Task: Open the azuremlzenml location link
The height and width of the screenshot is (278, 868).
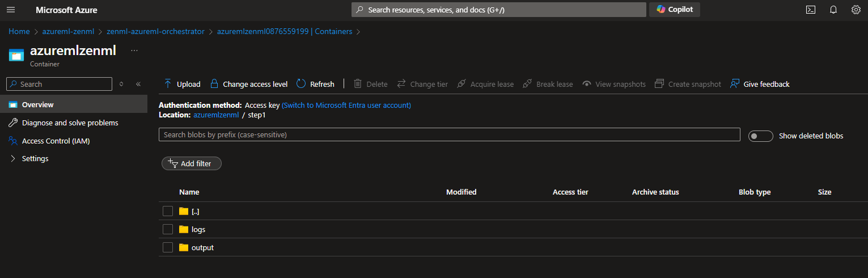Action: [216, 115]
